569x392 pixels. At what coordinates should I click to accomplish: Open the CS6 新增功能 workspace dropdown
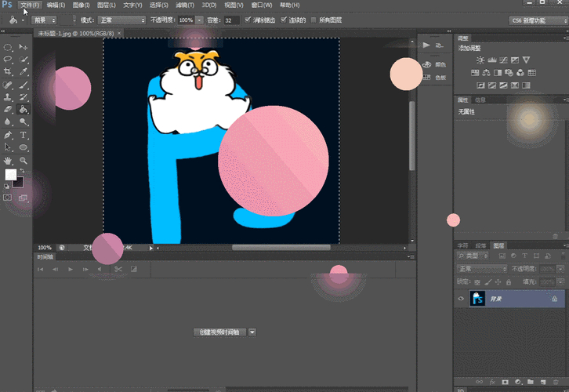pos(538,20)
